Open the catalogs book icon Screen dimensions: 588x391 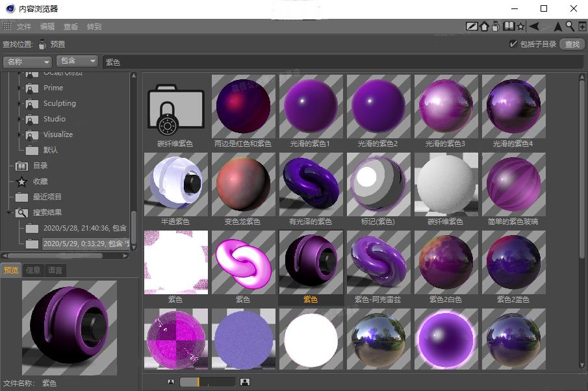point(509,26)
